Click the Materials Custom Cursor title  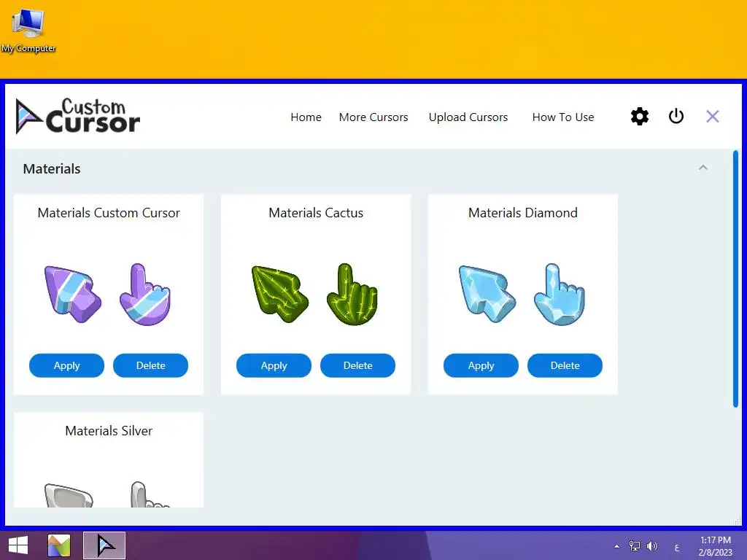(x=109, y=213)
